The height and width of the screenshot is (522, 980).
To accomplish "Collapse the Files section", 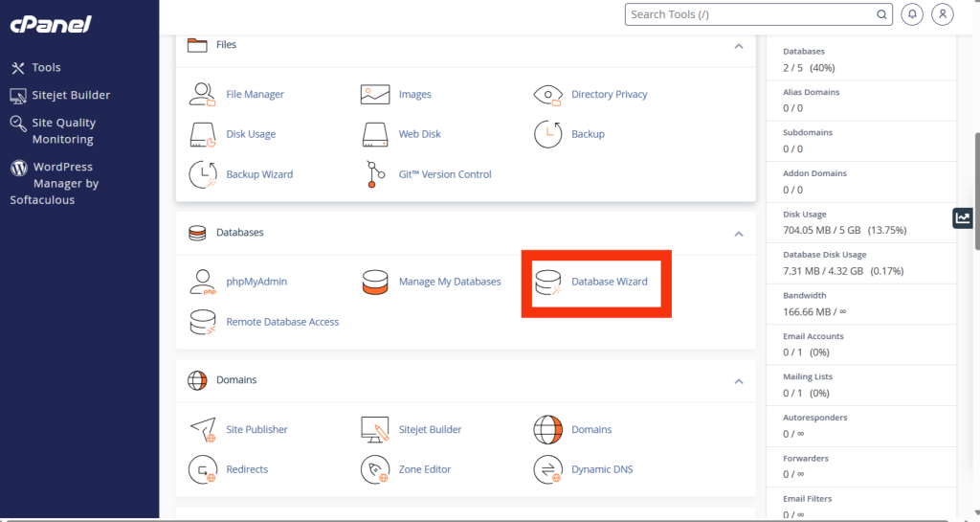I will pos(738,45).
